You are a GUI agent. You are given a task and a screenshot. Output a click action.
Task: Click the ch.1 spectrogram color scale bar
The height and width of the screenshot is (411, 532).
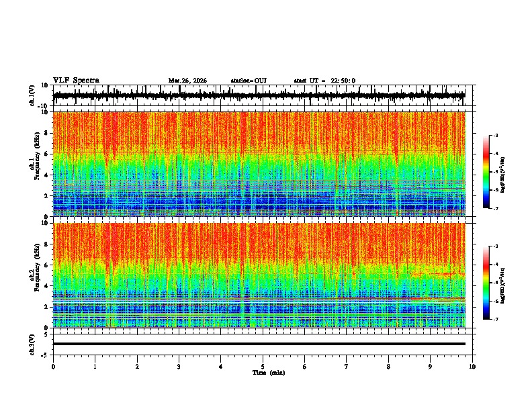(486, 172)
